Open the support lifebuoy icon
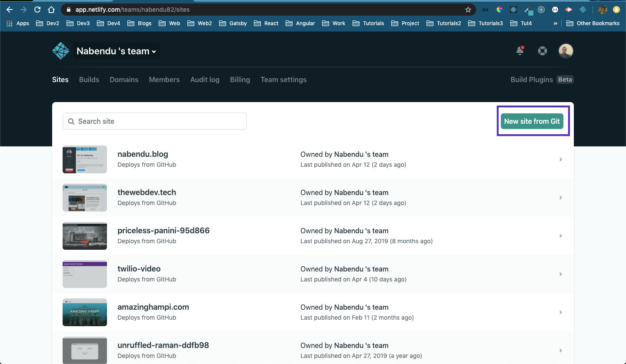 tap(542, 51)
